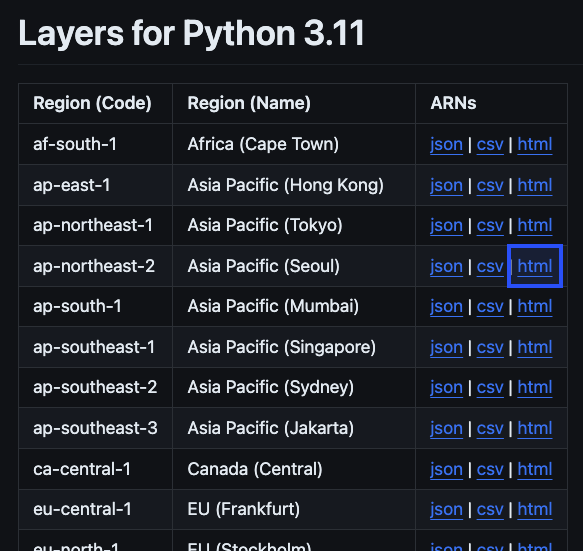
Task: Open html ARNs for ap-southeast-3
Action: 535,428
